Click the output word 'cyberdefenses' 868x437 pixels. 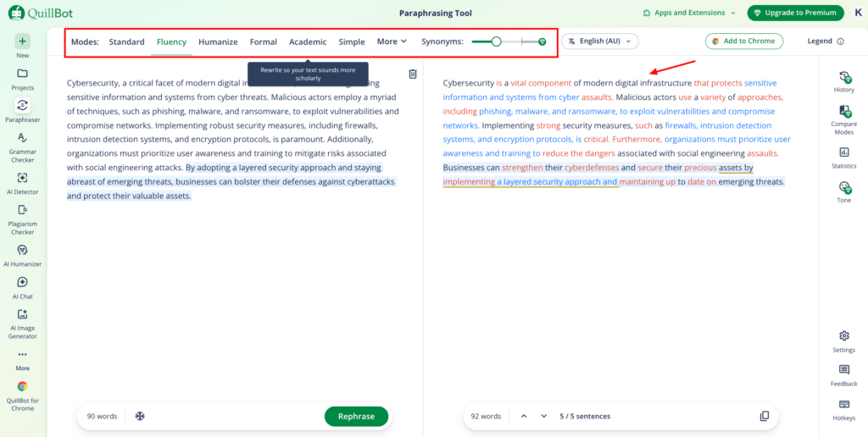(x=592, y=167)
